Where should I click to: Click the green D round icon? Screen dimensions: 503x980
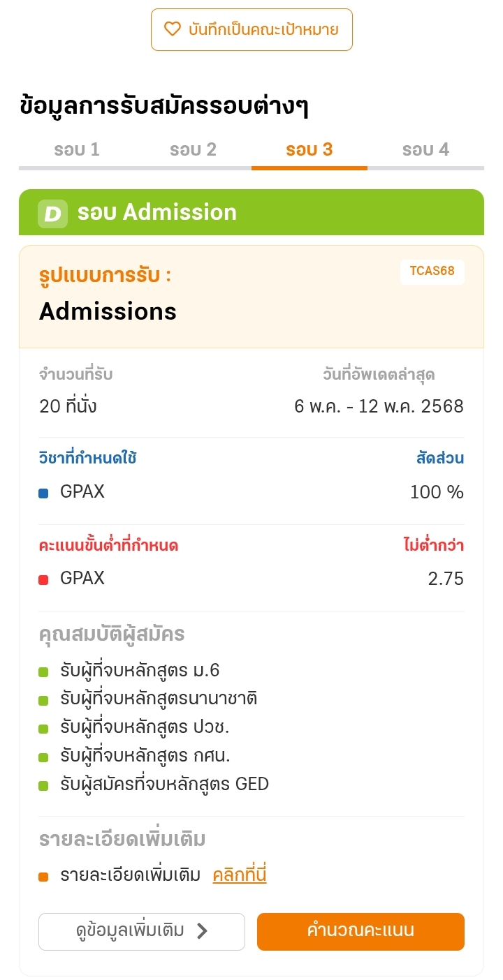tap(52, 213)
